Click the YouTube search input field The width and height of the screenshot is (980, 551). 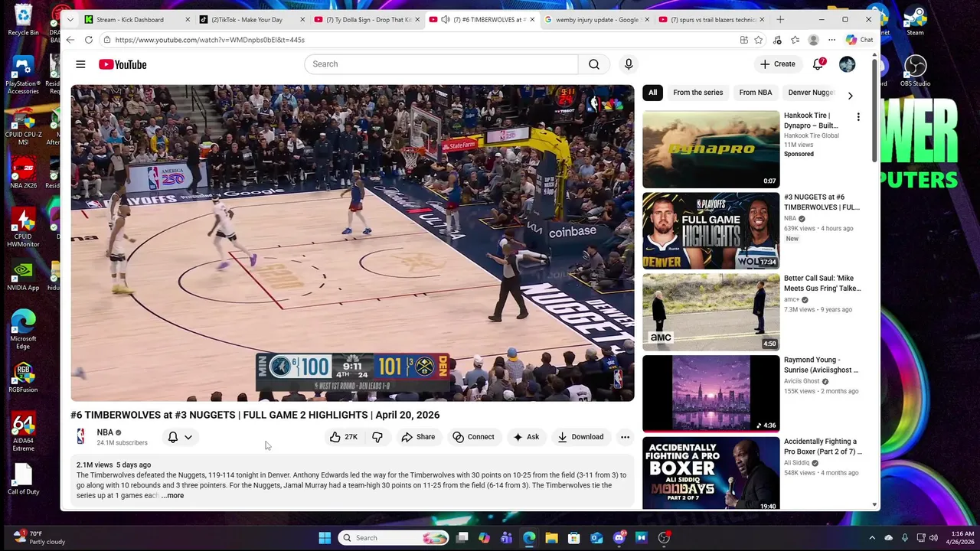441,64
